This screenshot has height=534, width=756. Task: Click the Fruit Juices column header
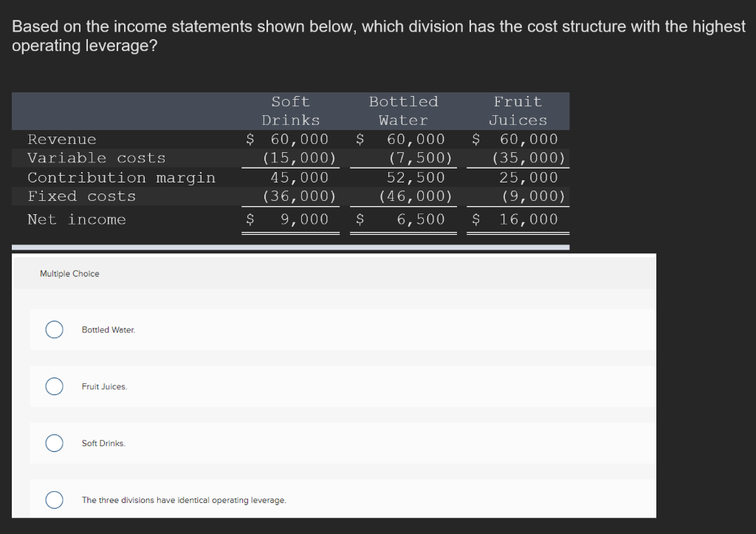pyautogui.click(x=518, y=111)
